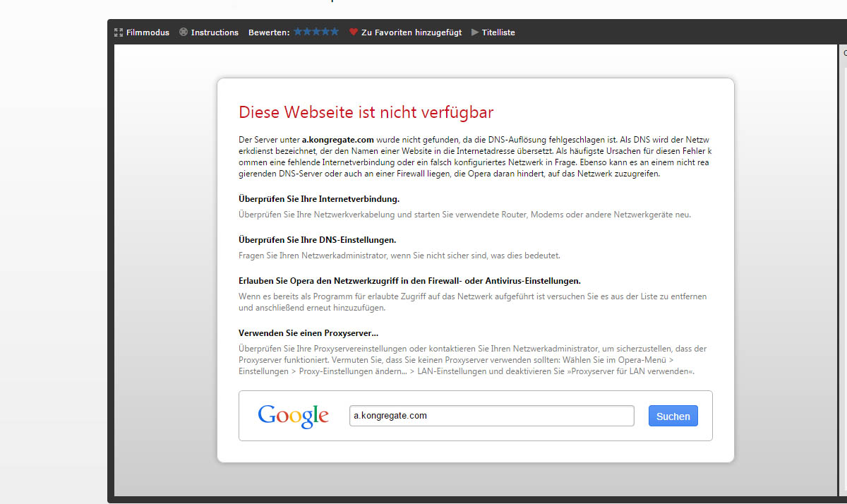Click 'Zu Favoriten hinzugefügt' text

coord(412,32)
